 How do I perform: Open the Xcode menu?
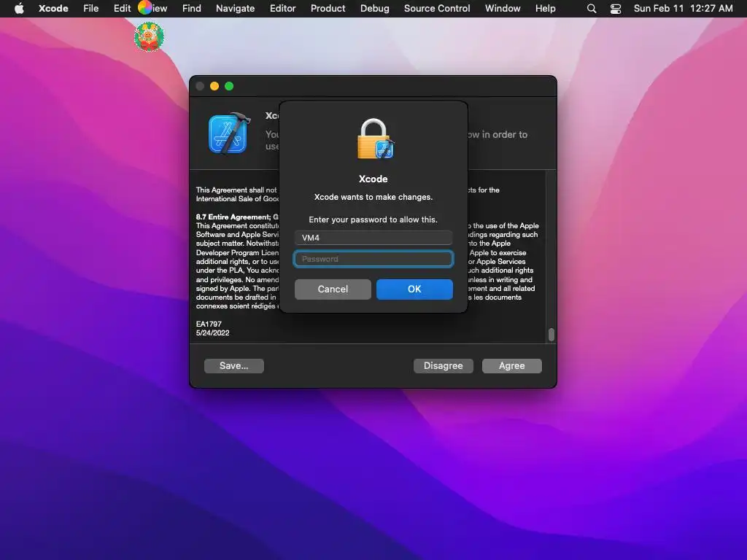53,8
